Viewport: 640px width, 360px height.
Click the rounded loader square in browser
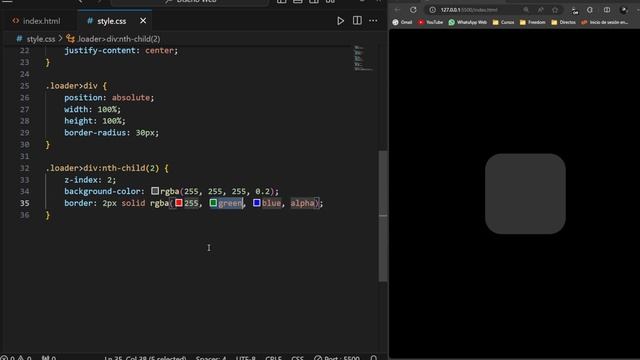[525, 194]
